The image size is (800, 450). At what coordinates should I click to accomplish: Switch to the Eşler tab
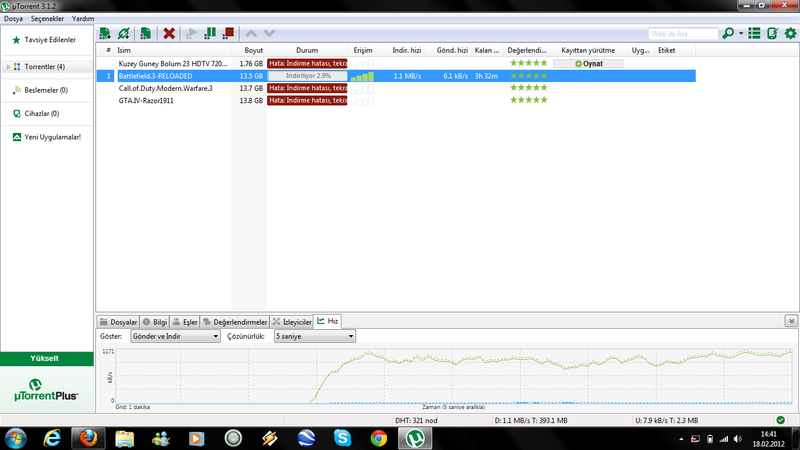185,322
